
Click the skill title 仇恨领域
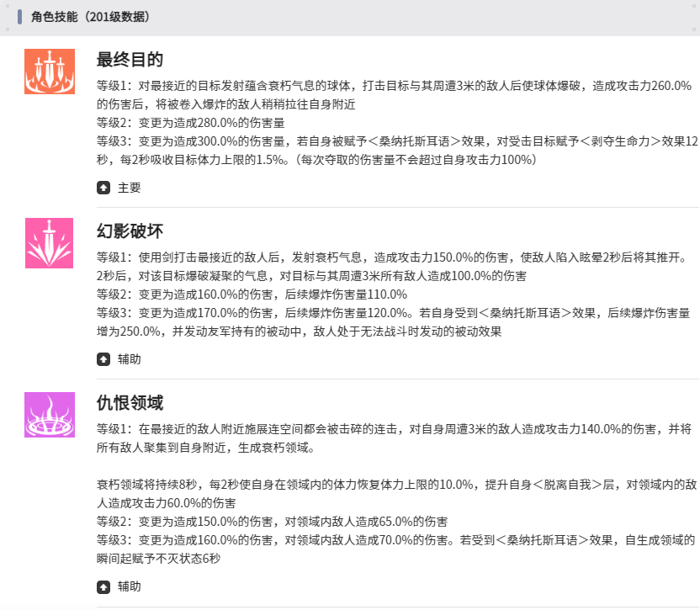130,403
